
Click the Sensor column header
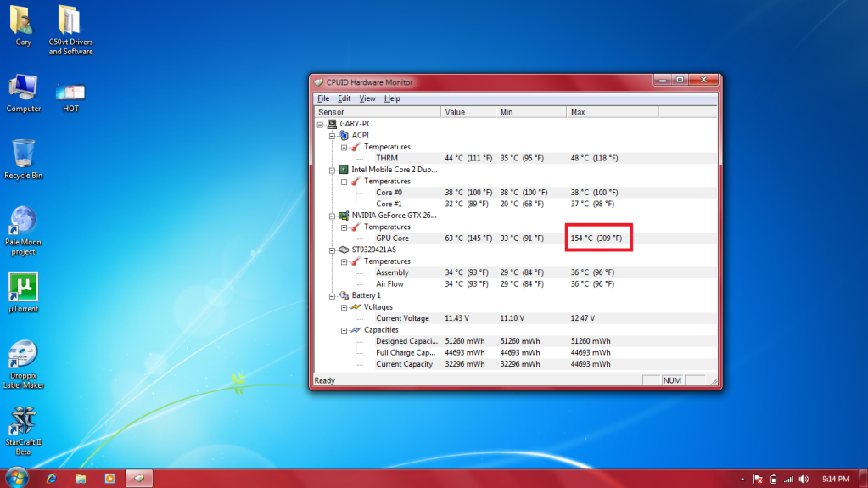(x=378, y=112)
